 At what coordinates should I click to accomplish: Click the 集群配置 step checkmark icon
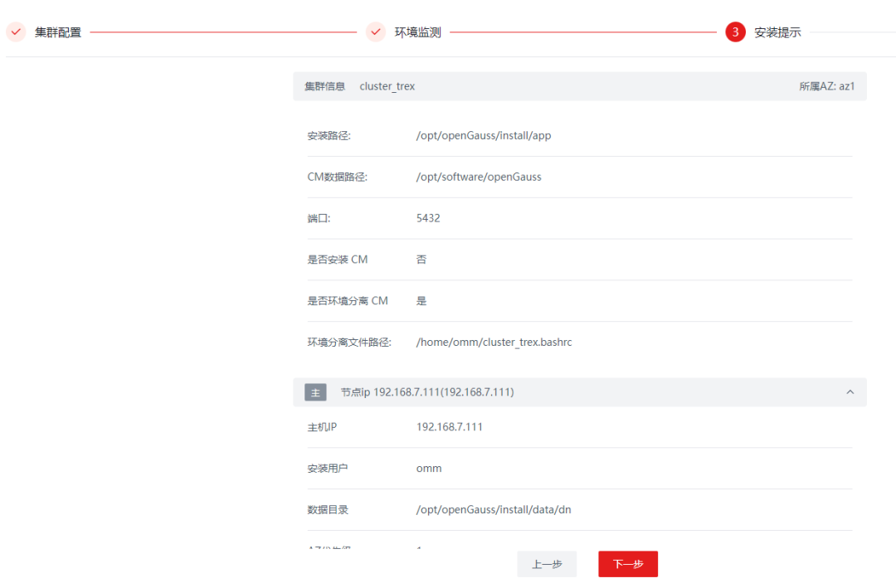point(16,32)
